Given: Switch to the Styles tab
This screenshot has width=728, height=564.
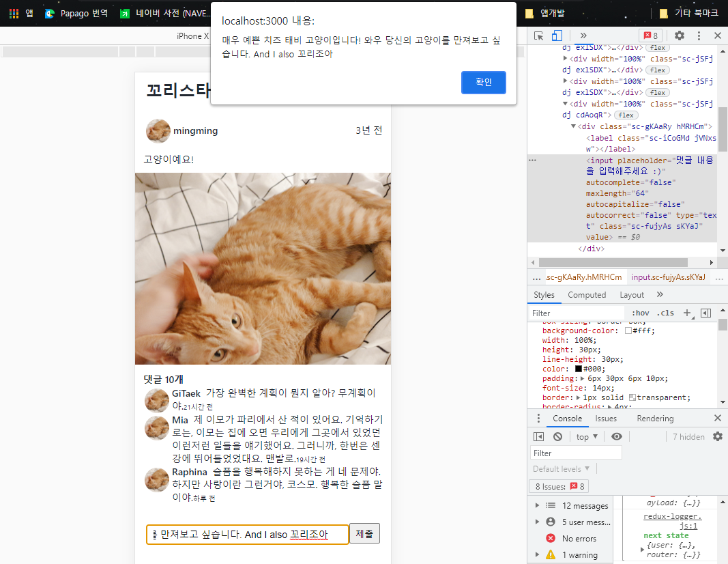Looking at the screenshot, I should click(x=544, y=295).
